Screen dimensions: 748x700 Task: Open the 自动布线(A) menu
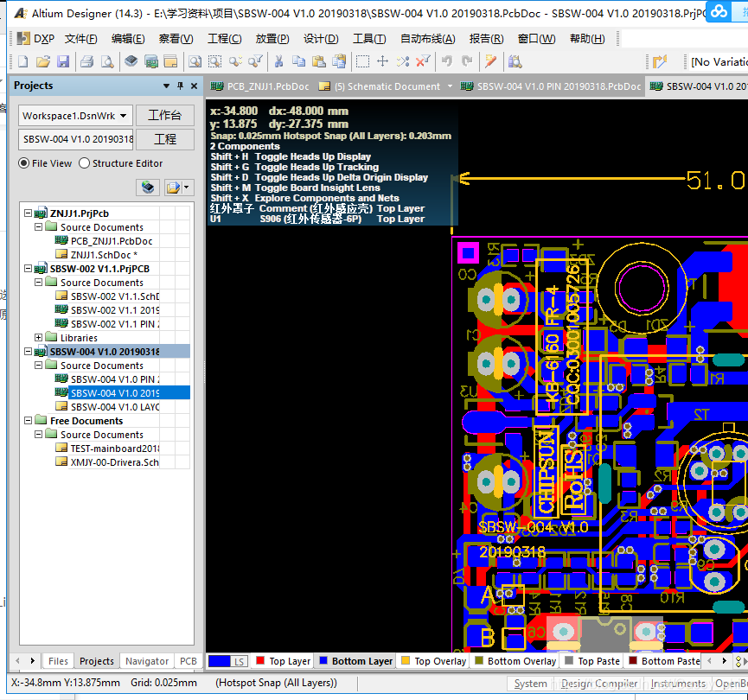point(428,39)
